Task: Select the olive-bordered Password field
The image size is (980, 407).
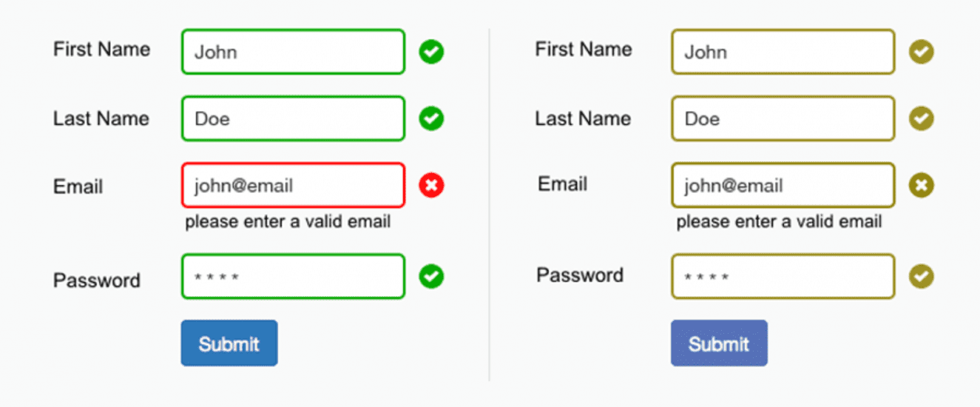Action: 783,277
